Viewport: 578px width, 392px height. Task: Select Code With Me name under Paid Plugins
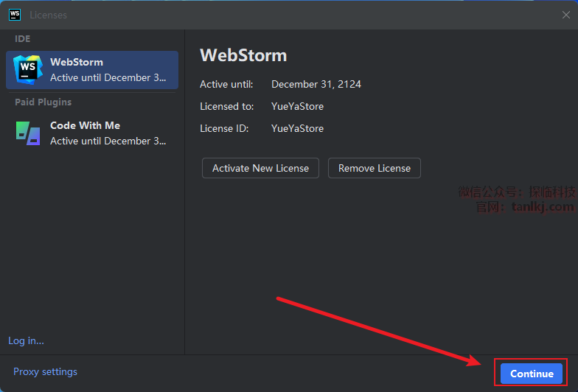pos(85,125)
